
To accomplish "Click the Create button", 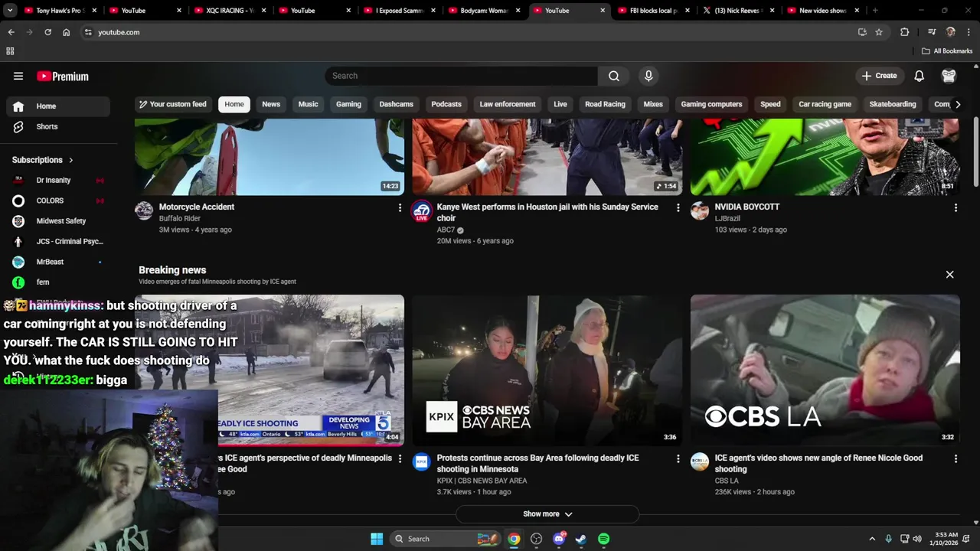I will [879, 76].
